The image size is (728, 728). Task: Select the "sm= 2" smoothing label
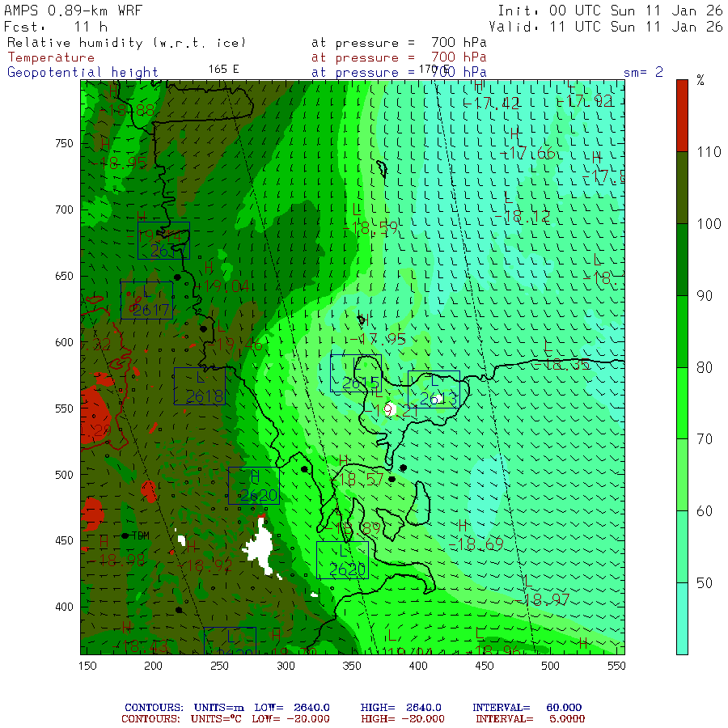click(x=643, y=72)
